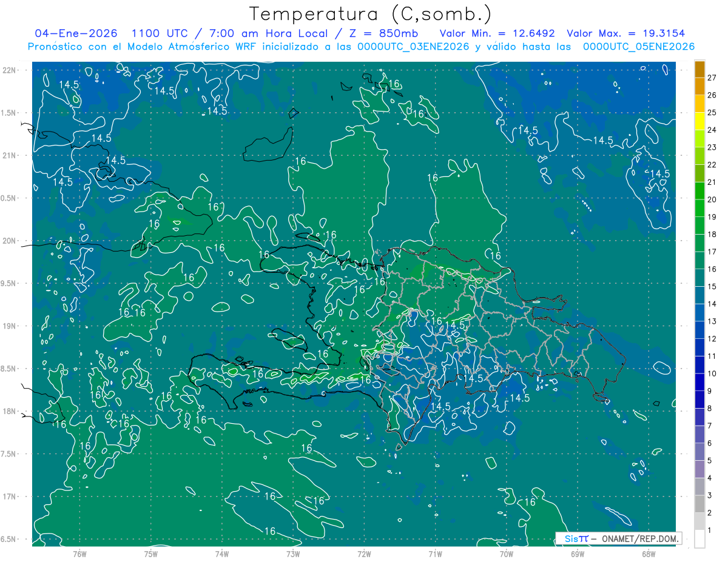
Task: Click the "70W" longitude label
Action: [507, 553]
